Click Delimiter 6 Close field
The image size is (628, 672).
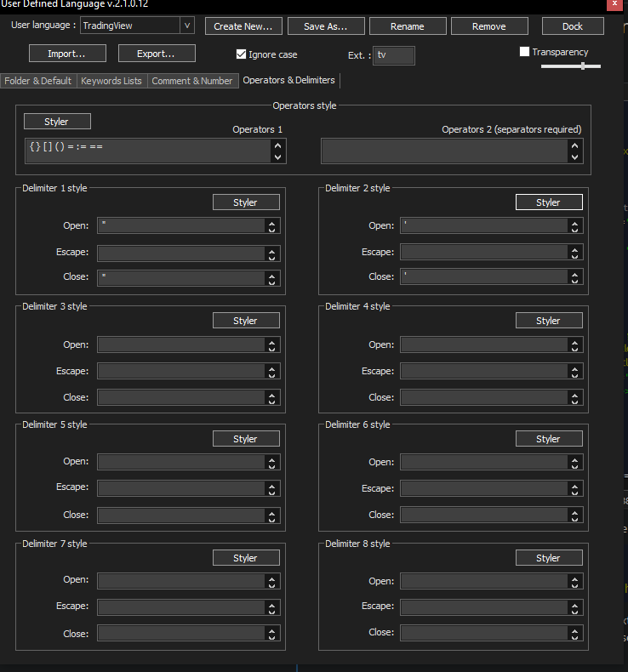point(484,515)
